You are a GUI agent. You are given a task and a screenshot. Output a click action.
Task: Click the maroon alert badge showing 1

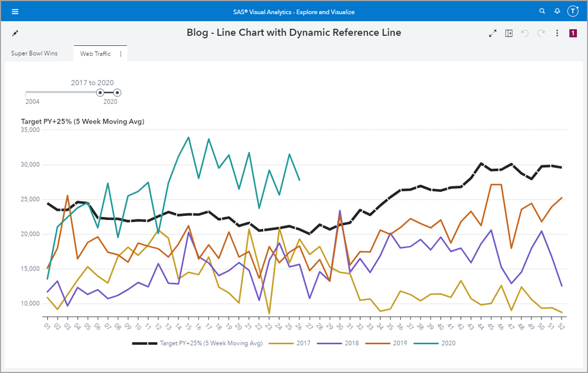pyautogui.click(x=573, y=34)
